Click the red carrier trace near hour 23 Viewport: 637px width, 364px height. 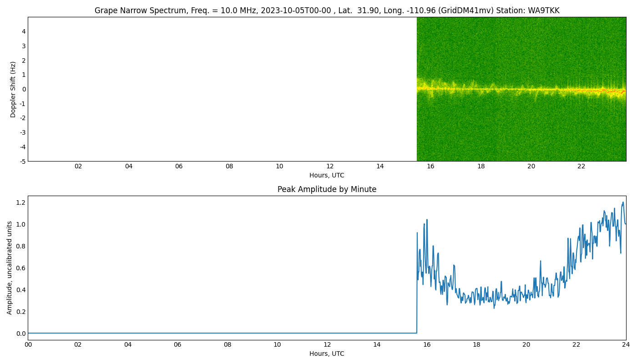pyautogui.click(x=605, y=91)
